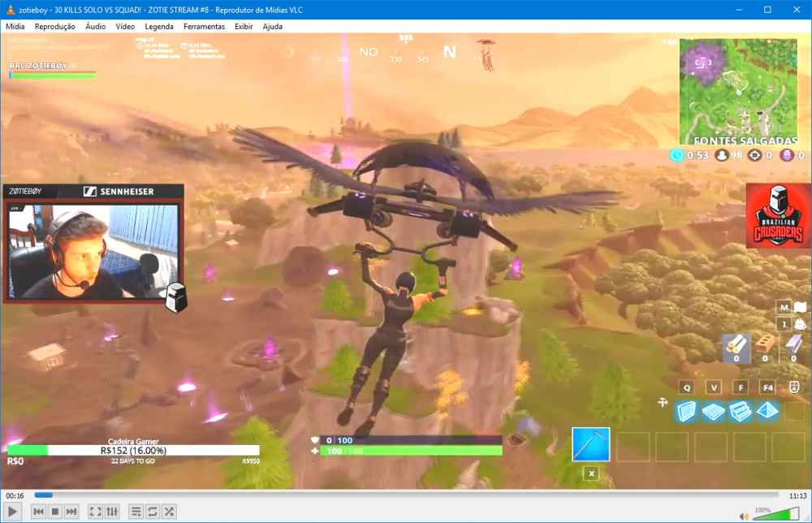Click the F keybind label

(x=741, y=387)
